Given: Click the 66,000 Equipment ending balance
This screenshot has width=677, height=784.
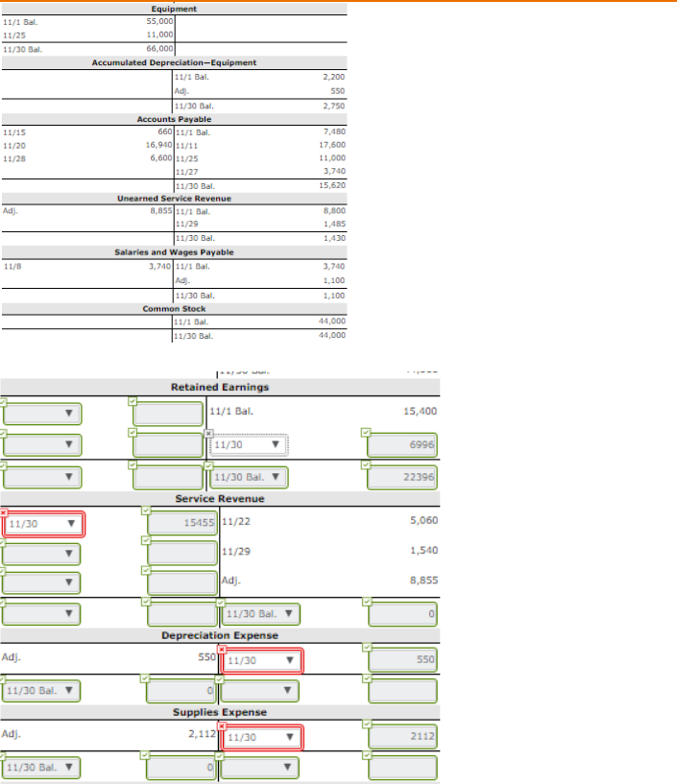Looking at the screenshot, I should (159, 49).
